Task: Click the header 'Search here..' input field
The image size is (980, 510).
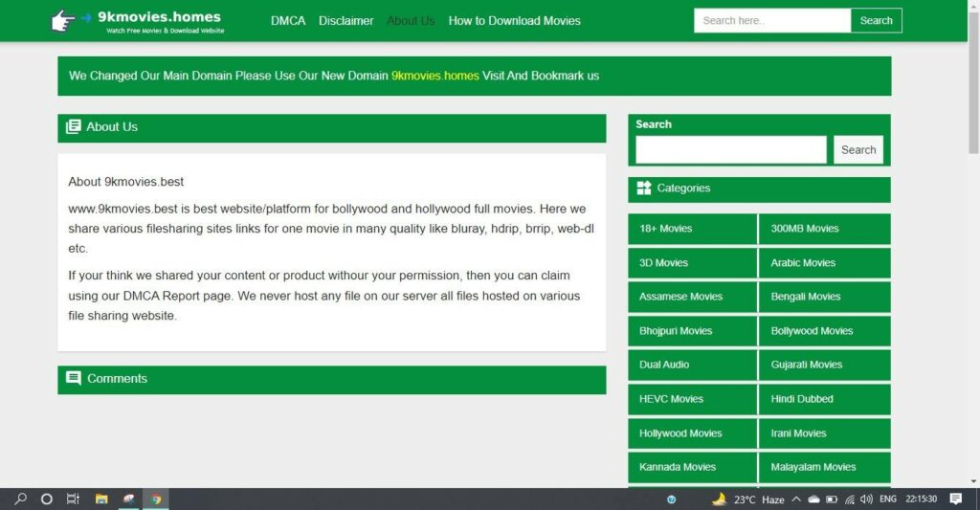Action: 772,21
